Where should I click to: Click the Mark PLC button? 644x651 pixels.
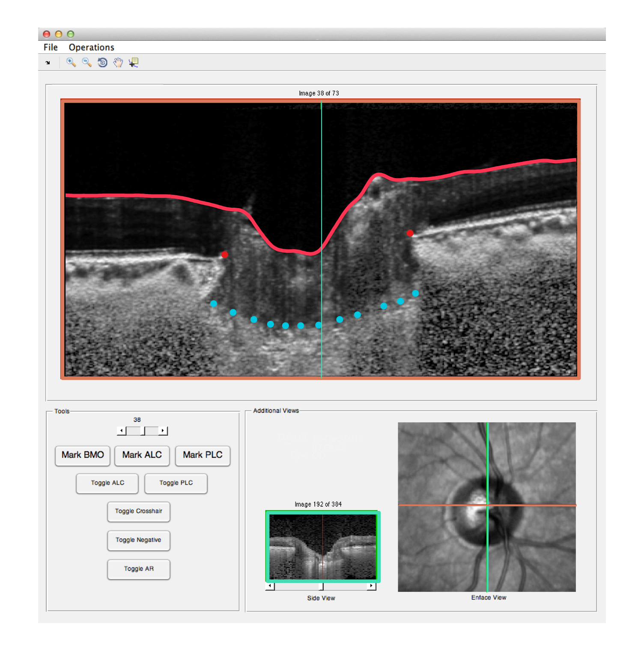[203, 455]
